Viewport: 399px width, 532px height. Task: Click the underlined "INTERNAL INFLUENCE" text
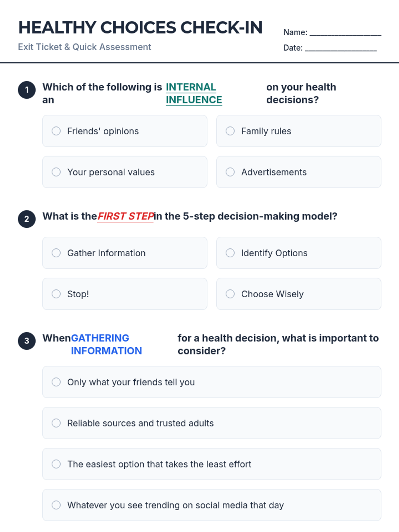point(194,93)
